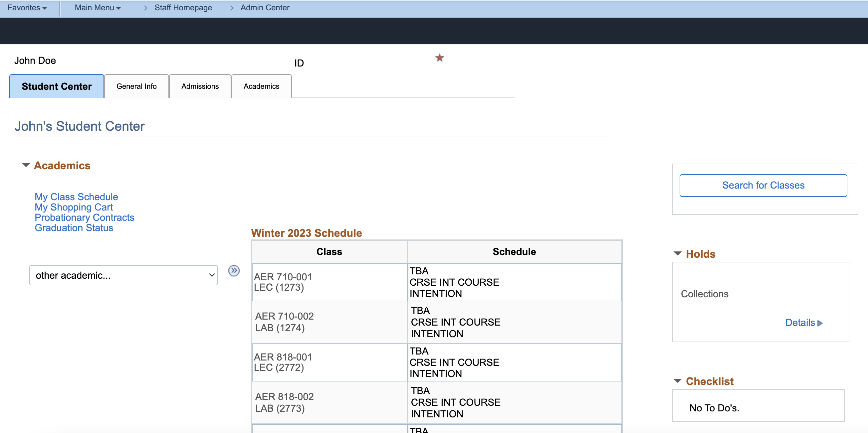The height and width of the screenshot is (433, 868).
Task: Click the schedule cell for AER 818-002
Action: pyautogui.click(x=515, y=402)
